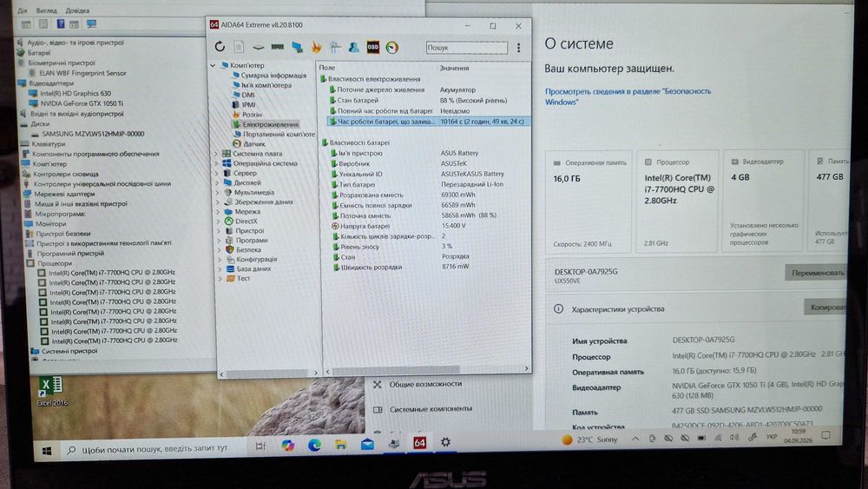
Task: Open the Windows Start button
Action: point(47,451)
